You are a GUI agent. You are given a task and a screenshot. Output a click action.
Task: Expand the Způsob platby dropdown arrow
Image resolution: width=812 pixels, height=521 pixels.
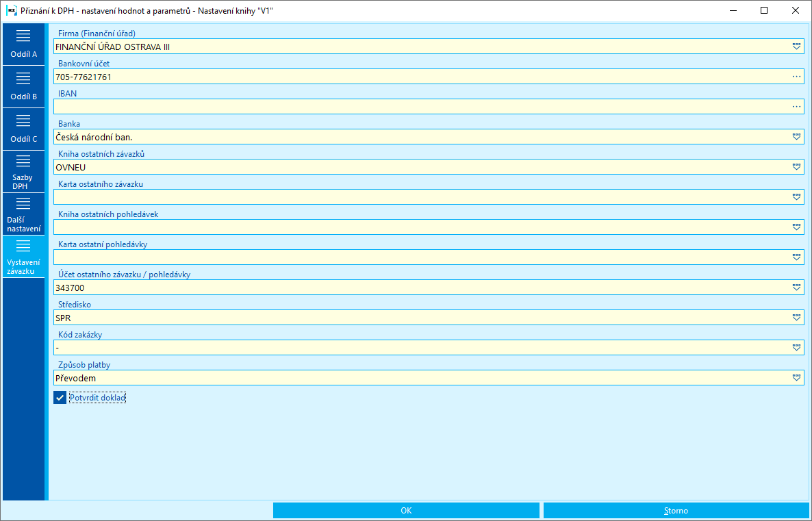(796, 377)
